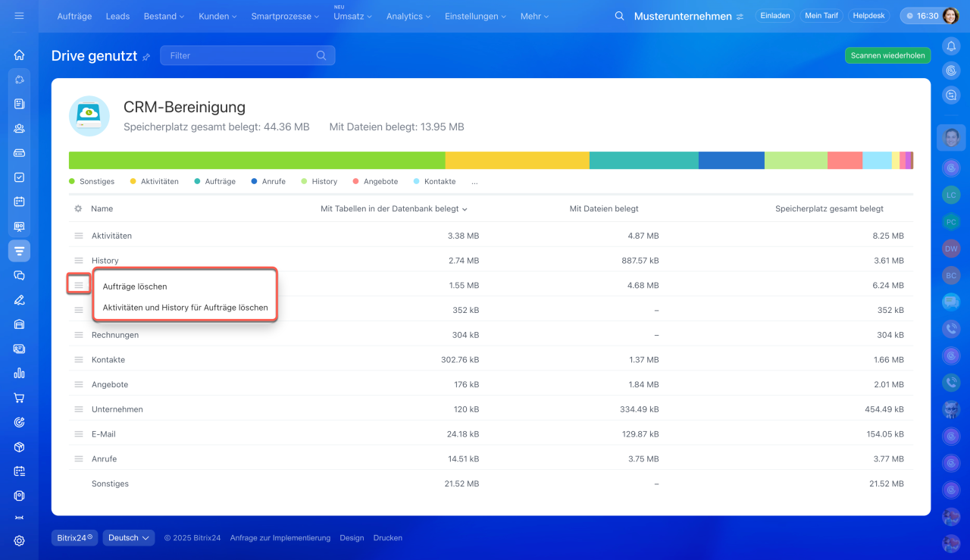Open hamburger menu for Aktivitäten row
Viewport: 970px width, 560px height.
(78, 236)
